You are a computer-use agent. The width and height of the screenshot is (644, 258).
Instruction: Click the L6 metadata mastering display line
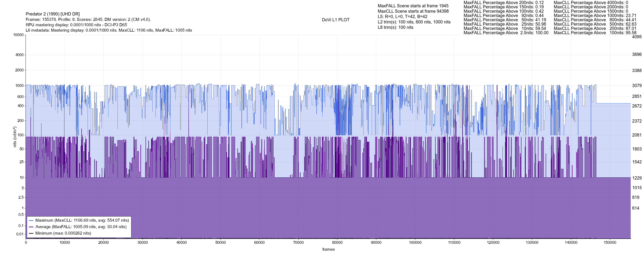(109, 30)
